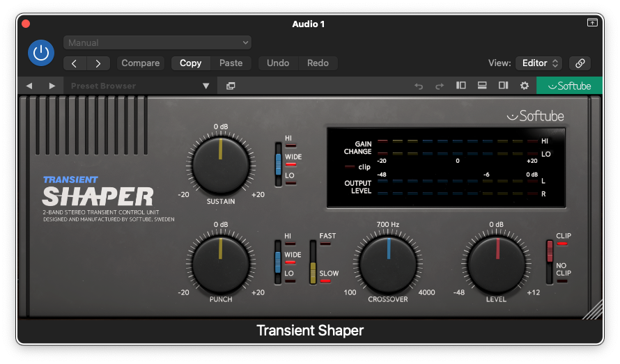Select FAST punch speed
620x364 pixels.
click(x=327, y=238)
